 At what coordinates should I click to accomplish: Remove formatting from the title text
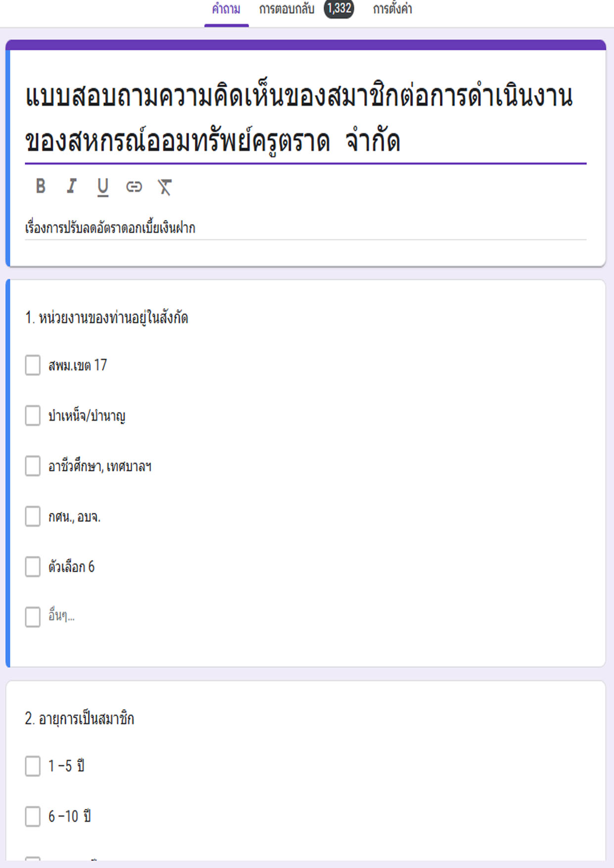pos(164,187)
